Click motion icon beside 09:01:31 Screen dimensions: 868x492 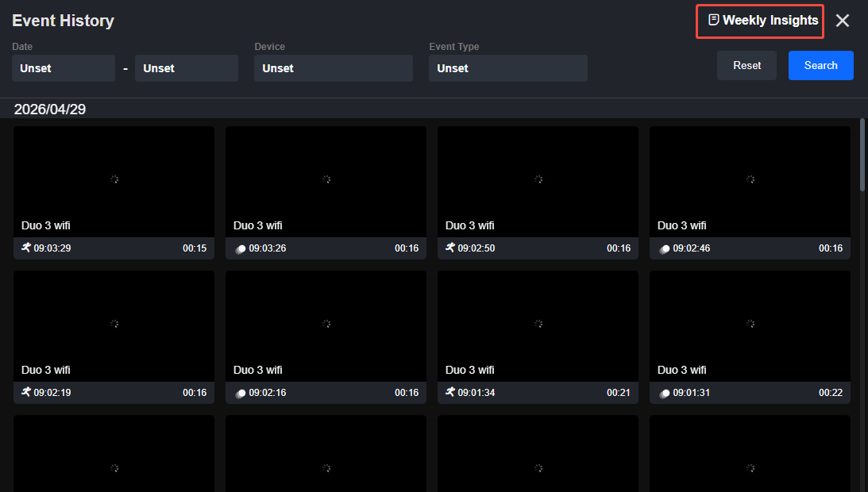coord(664,394)
